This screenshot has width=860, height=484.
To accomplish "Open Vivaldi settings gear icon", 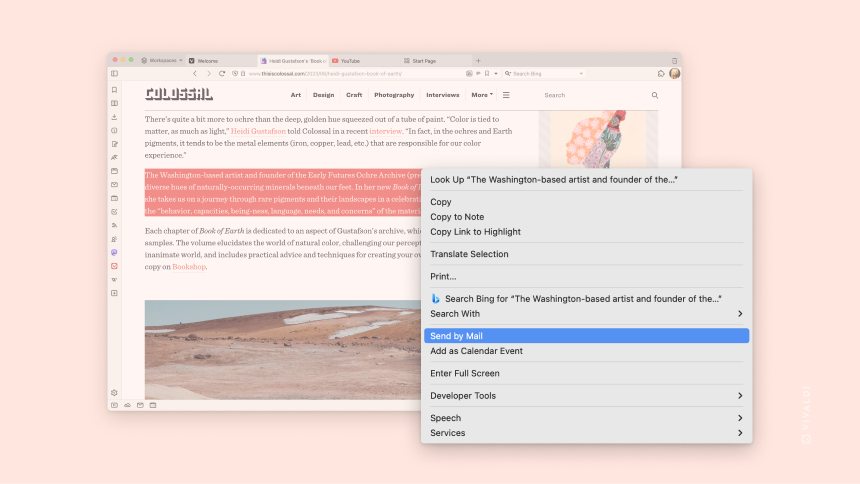I will pyautogui.click(x=114, y=393).
